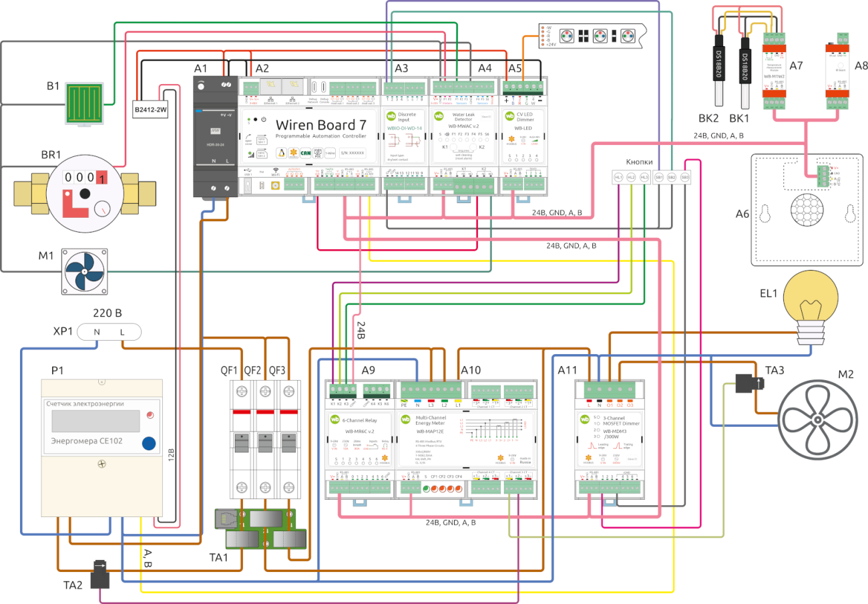This screenshot has width=868, height=604.
Task: Click the N terminal of XP1 connector
Action: pos(97,332)
